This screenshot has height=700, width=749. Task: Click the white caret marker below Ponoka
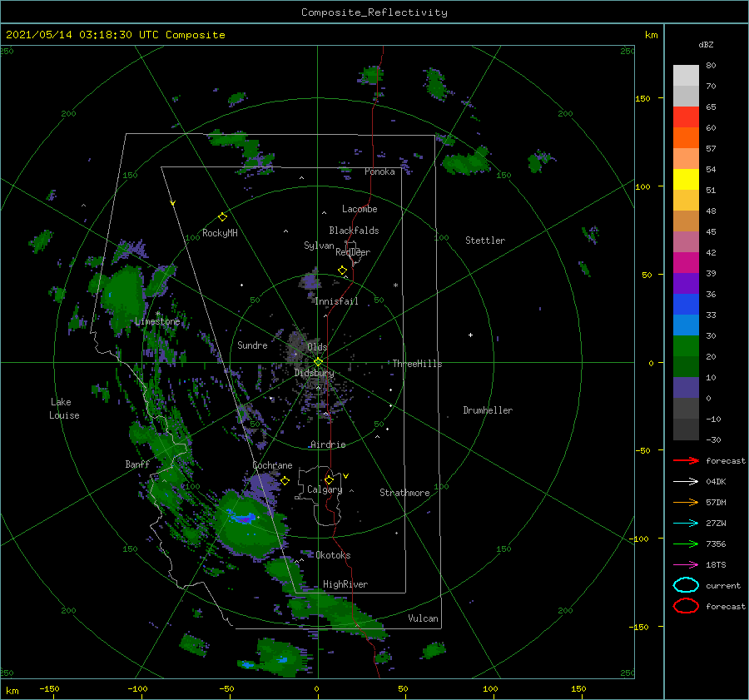tap(301, 178)
